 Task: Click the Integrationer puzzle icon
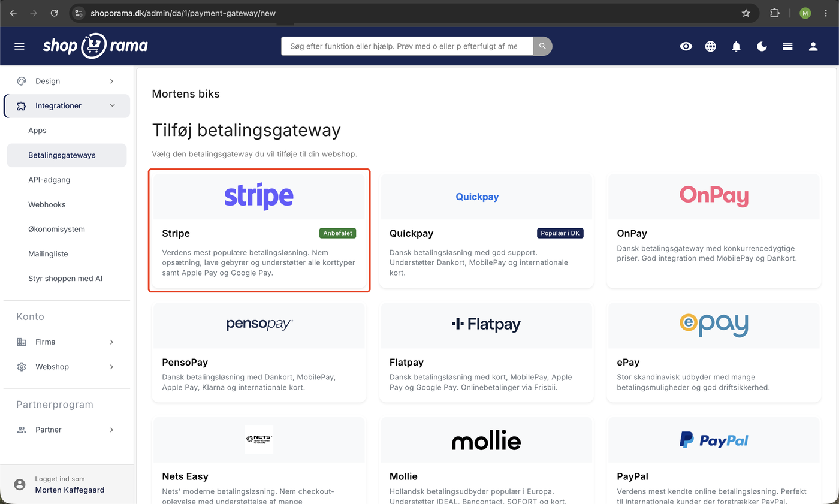pyautogui.click(x=22, y=106)
